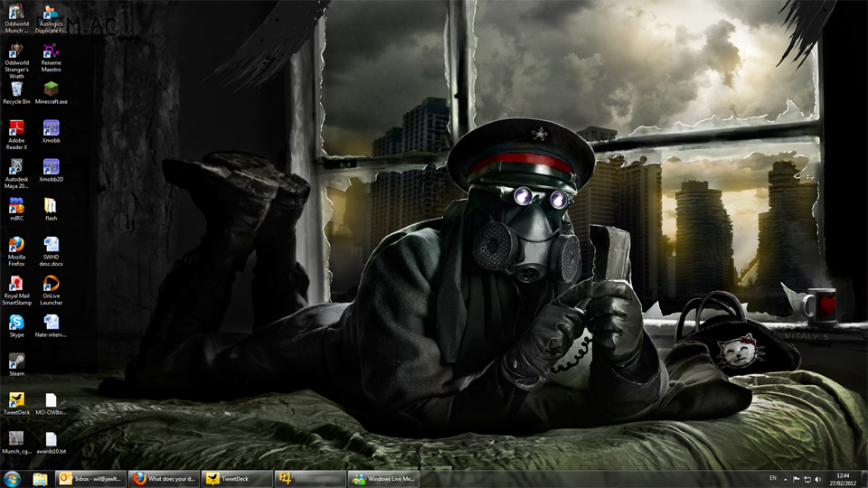Open the Windows Start menu

tap(13, 479)
